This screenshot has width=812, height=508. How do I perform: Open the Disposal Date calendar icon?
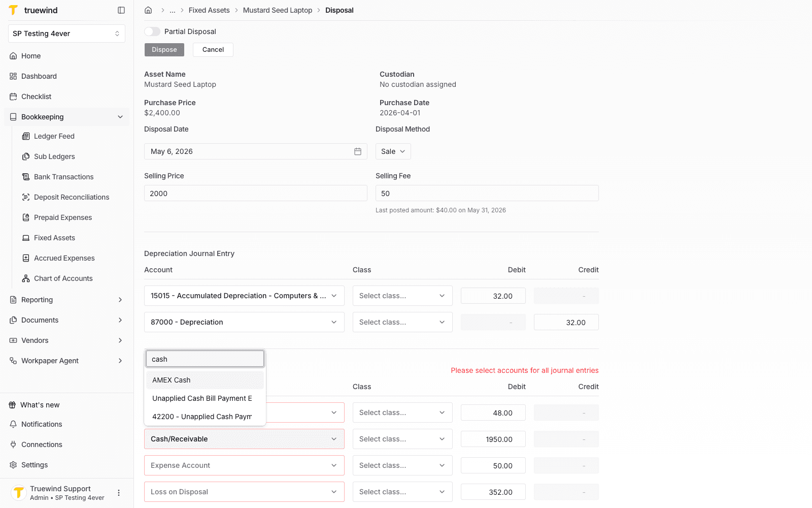click(x=358, y=151)
